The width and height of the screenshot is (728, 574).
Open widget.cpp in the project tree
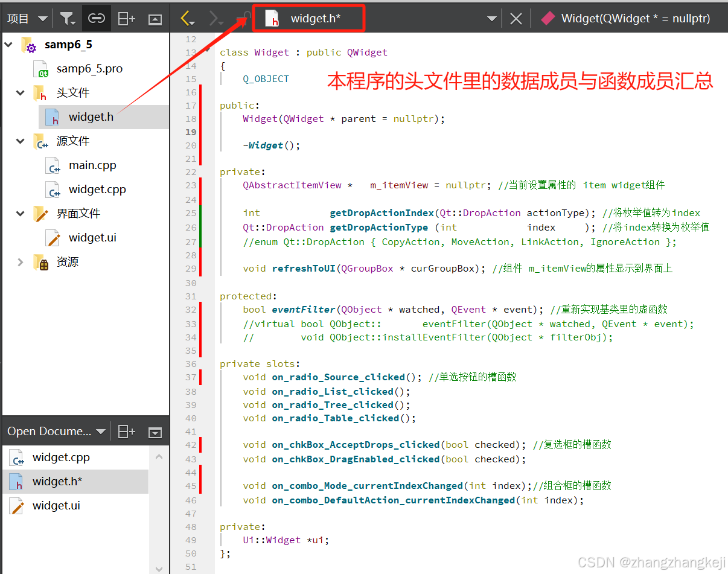97,190
